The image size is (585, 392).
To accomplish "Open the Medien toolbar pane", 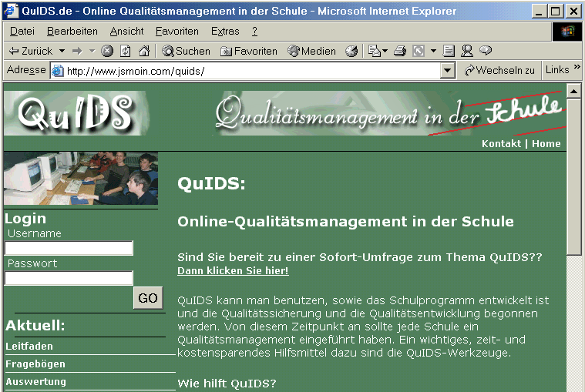I will (312, 51).
